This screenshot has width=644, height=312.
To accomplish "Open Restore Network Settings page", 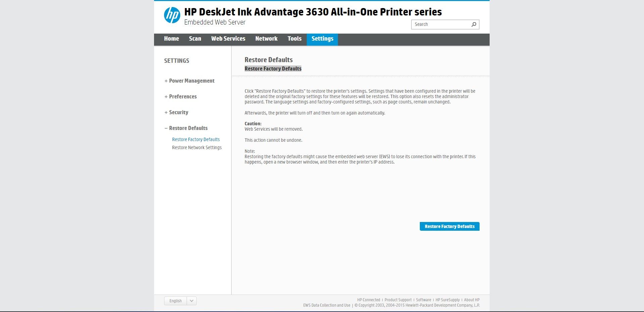I will (x=197, y=147).
